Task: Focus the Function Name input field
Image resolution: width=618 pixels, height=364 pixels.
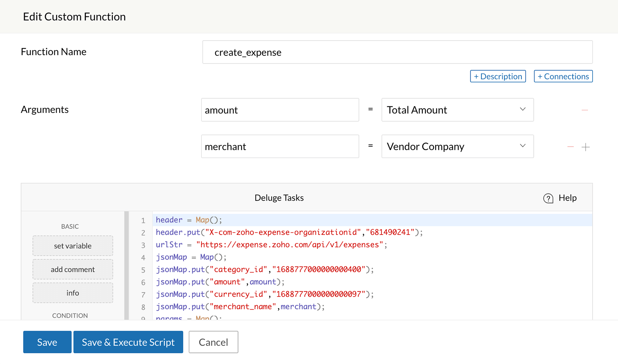Action: click(x=398, y=52)
